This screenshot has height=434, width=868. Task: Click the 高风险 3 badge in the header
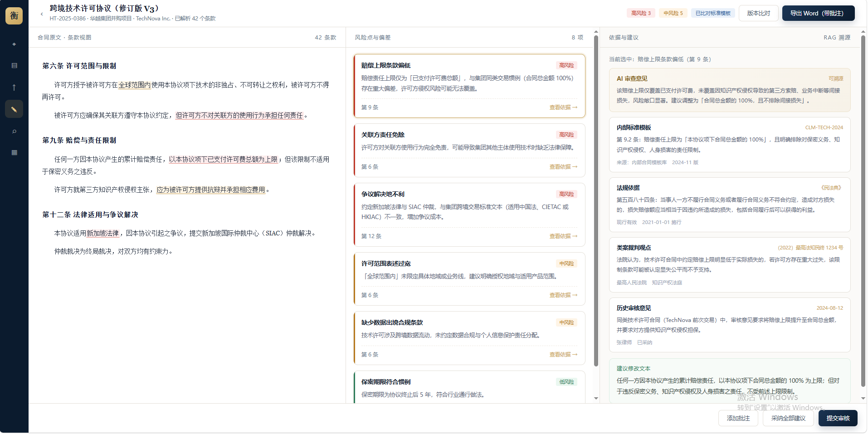coord(641,13)
